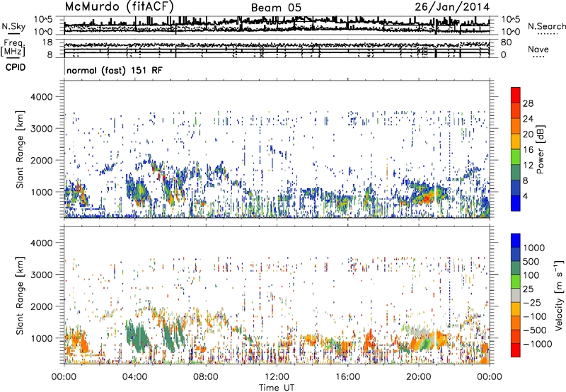Screen dimensions: 566x392
Task: Click the 'N.Search' legend label
Action: tap(546, 26)
